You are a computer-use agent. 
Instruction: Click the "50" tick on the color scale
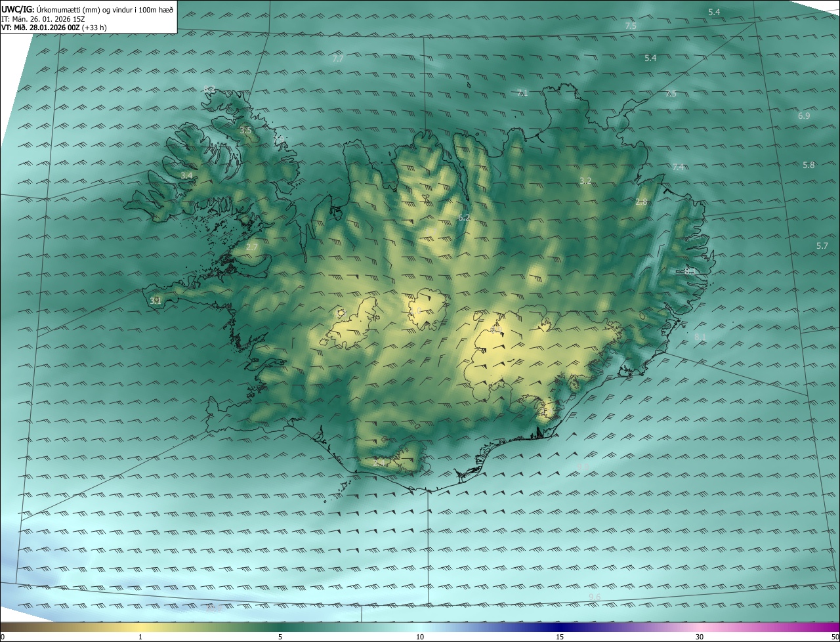point(835,637)
